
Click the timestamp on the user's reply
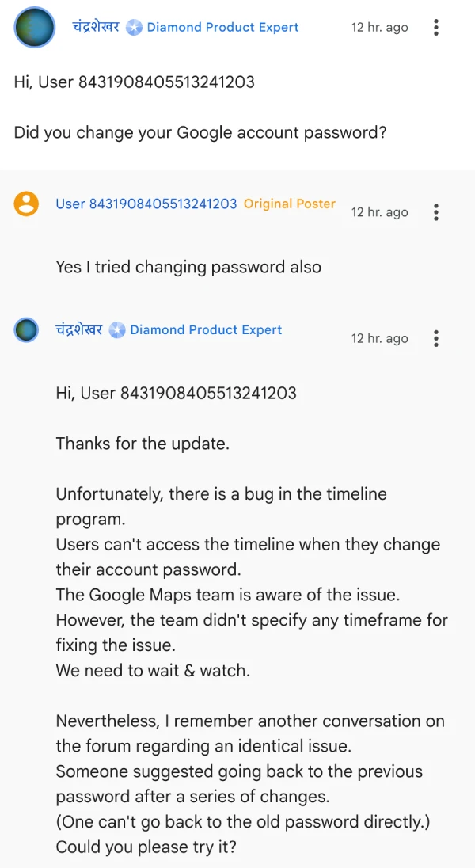coord(379,212)
